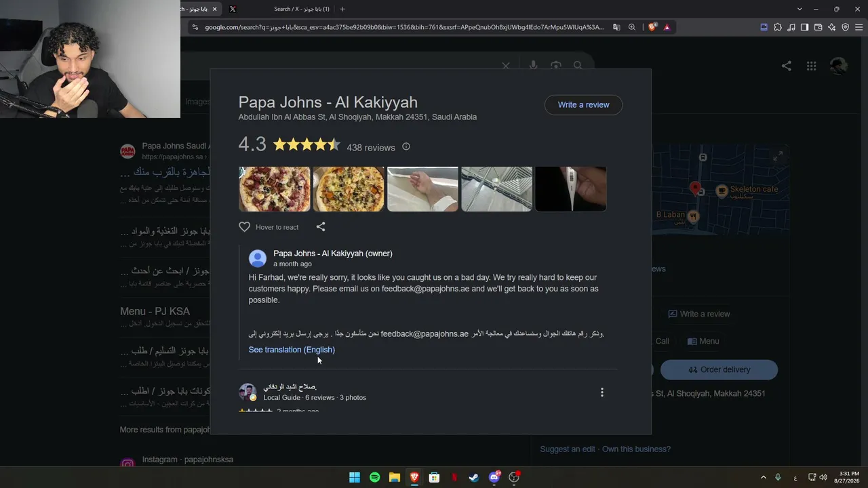Click the B Laban marker on the map
868x488 pixels.
click(693, 216)
